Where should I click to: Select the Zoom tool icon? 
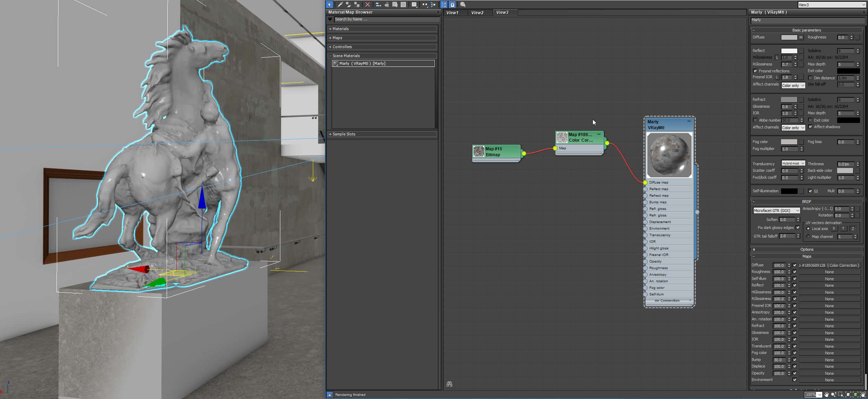point(834,394)
